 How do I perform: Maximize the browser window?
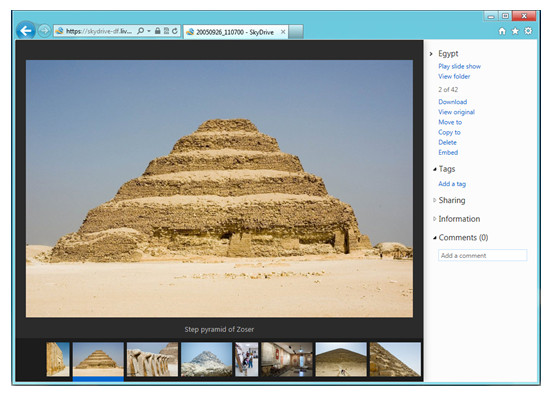[x=505, y=16]
